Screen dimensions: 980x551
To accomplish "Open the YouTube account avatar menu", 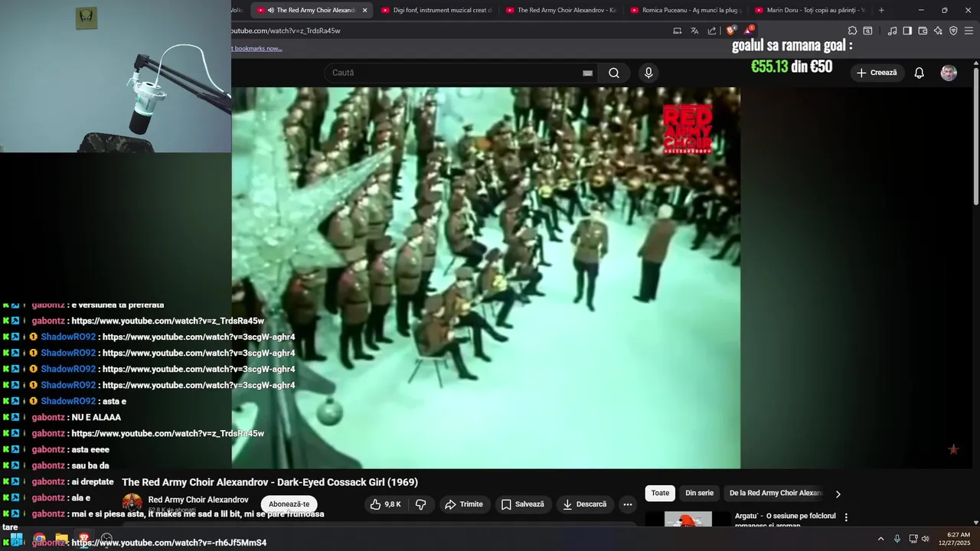I will (949, 73).
